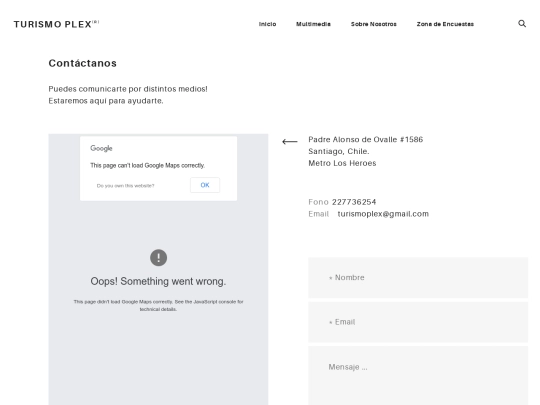Click the Contáctanos heading

83,63
